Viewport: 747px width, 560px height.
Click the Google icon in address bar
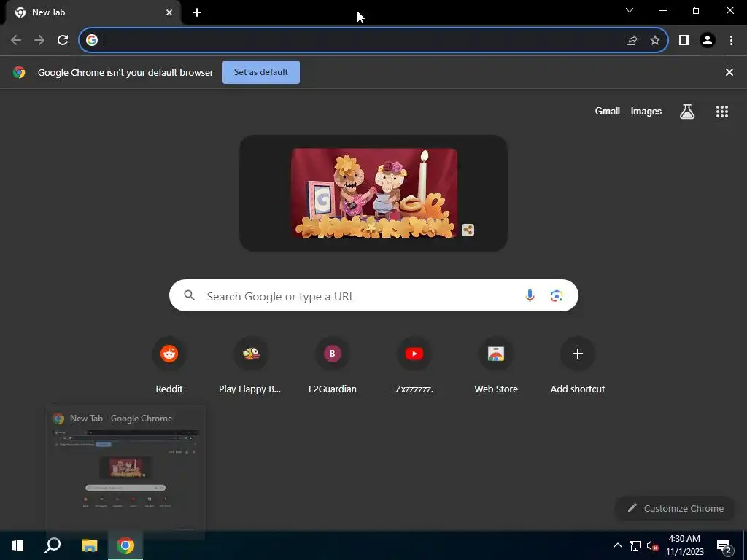92,41
